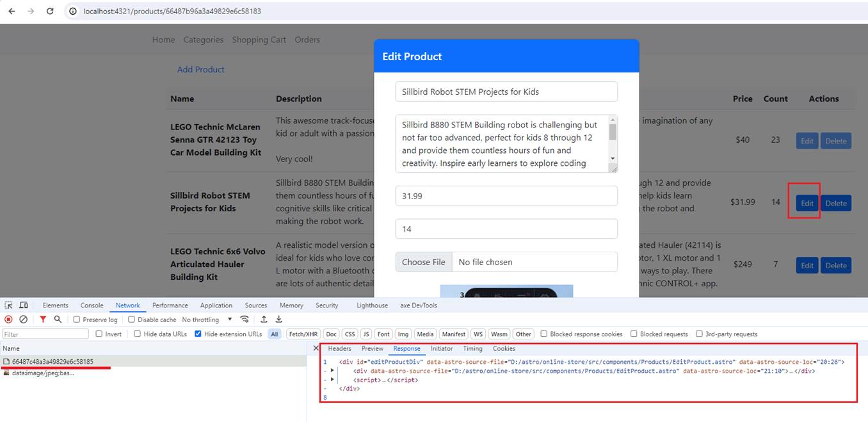
Task: Switch to the Elements panel tab
Action: 56,305
